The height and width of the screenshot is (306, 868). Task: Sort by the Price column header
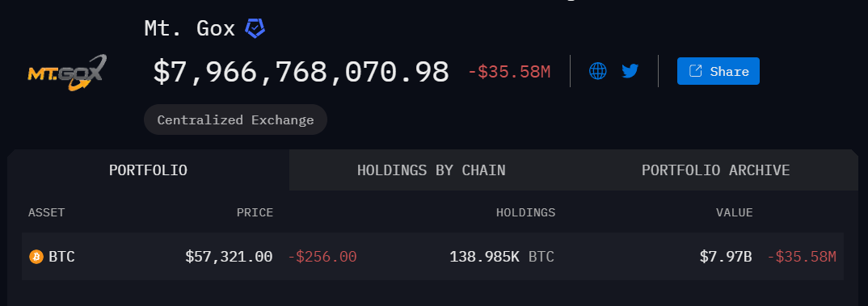[x=255, y=212]
